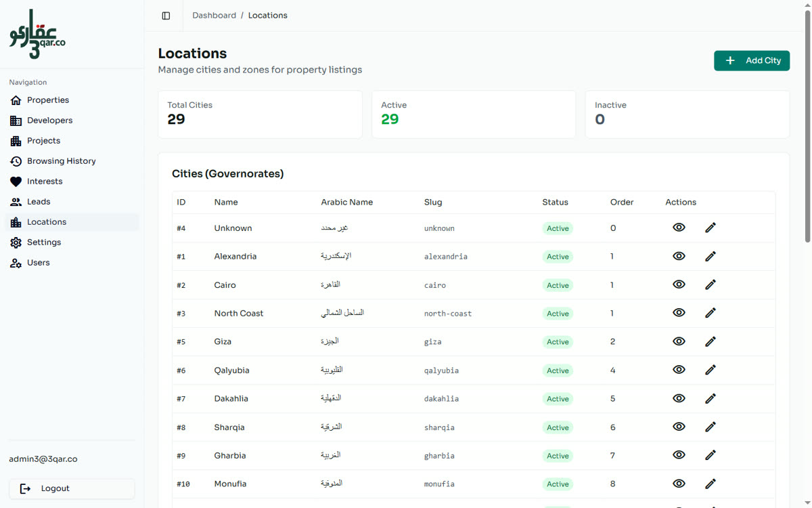Image resolution: width=812 pixels, height=508 pixels.
Task: Click the 'Sharqia' name cell
Action: (229, 427)
